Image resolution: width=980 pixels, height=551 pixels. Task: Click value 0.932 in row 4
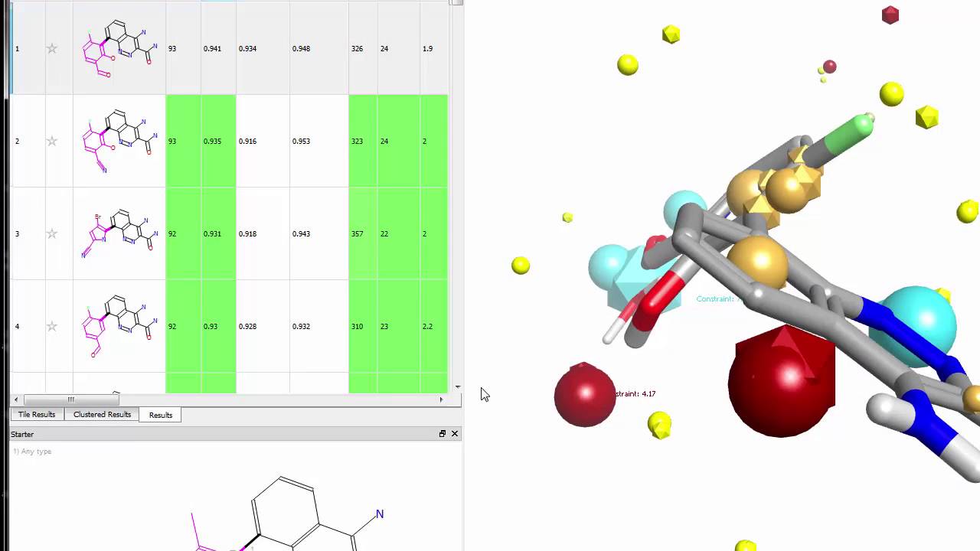(x=301, y=326)
